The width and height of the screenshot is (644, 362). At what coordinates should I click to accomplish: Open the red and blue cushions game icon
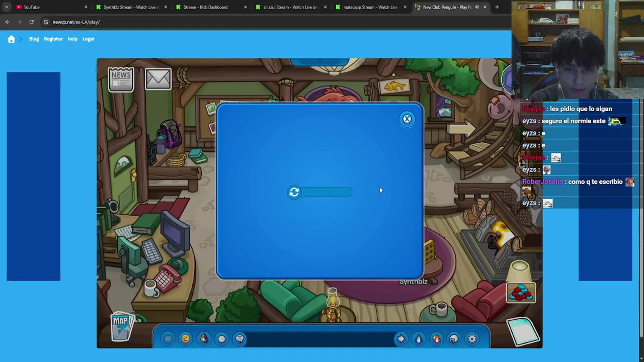pyautogui.click(x=521, y=293)
